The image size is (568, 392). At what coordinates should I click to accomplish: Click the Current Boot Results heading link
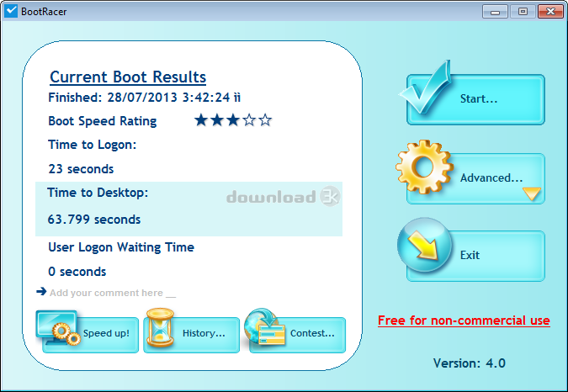[128, 77]
